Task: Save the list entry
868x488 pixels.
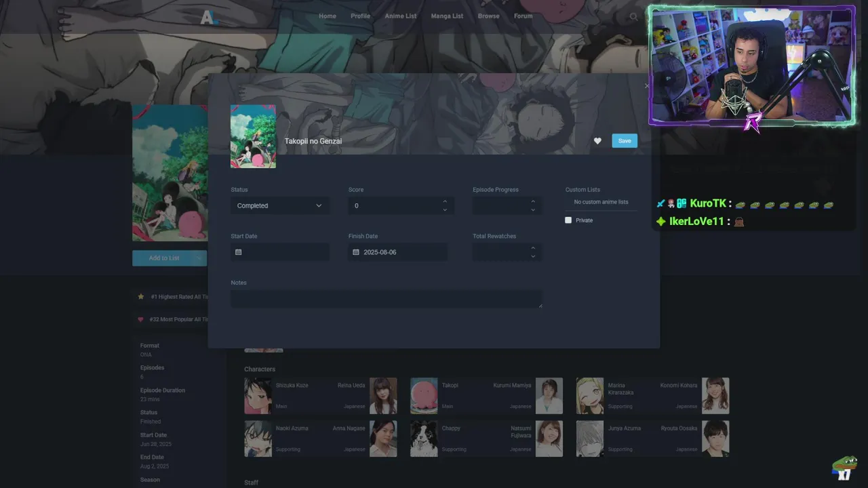Action: click(625, 141)
